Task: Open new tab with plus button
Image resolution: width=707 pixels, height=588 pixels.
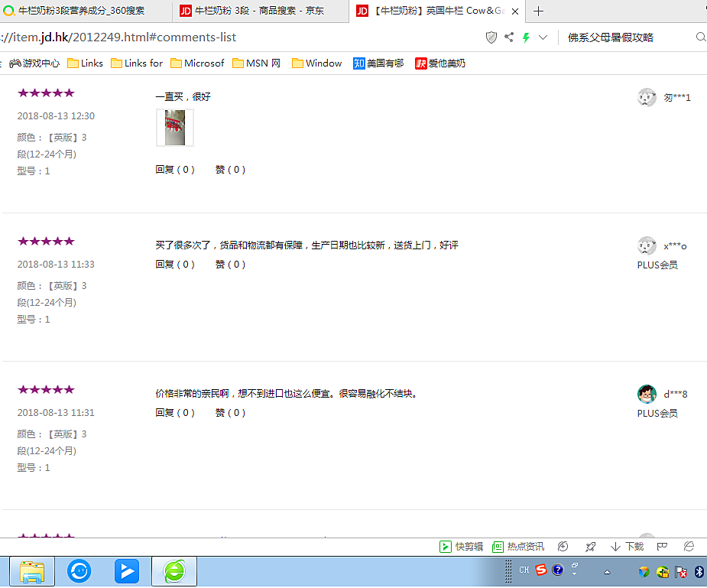Action: 539,11
